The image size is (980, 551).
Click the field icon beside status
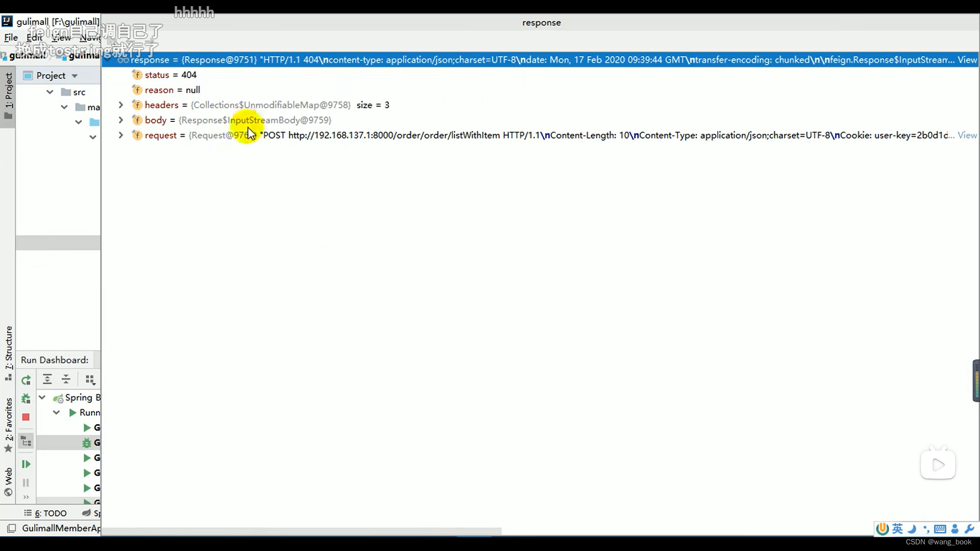pyautogui.click(x=137, y=75)
